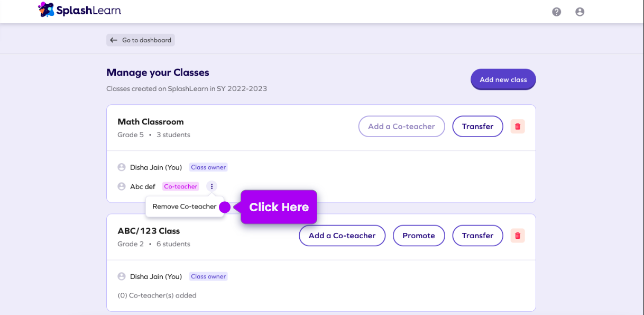The height and width of the screenshot is (315, 644).
Task: Click Add a Co-teacher in Math Classroom
Action: [401, 127]
